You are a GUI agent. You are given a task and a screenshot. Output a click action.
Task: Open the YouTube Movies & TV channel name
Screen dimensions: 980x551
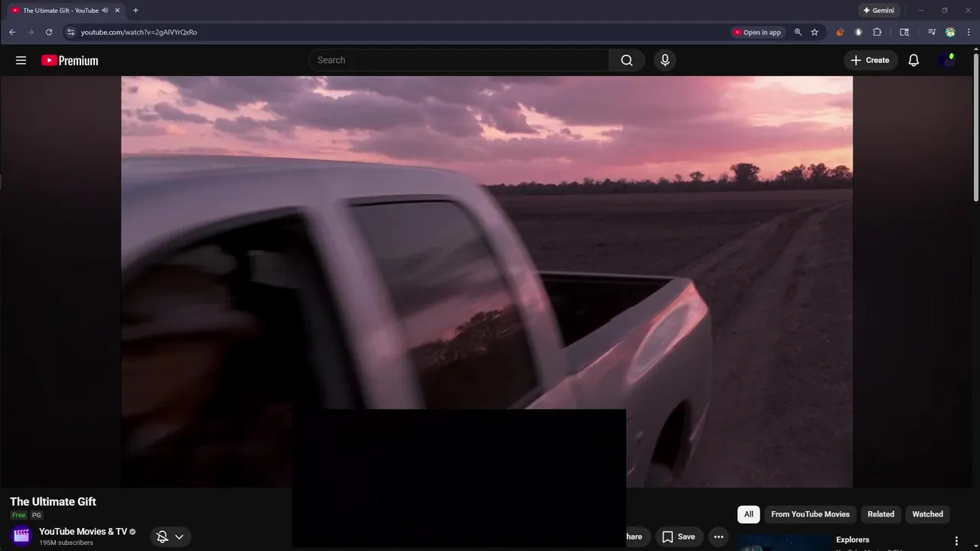83,531
